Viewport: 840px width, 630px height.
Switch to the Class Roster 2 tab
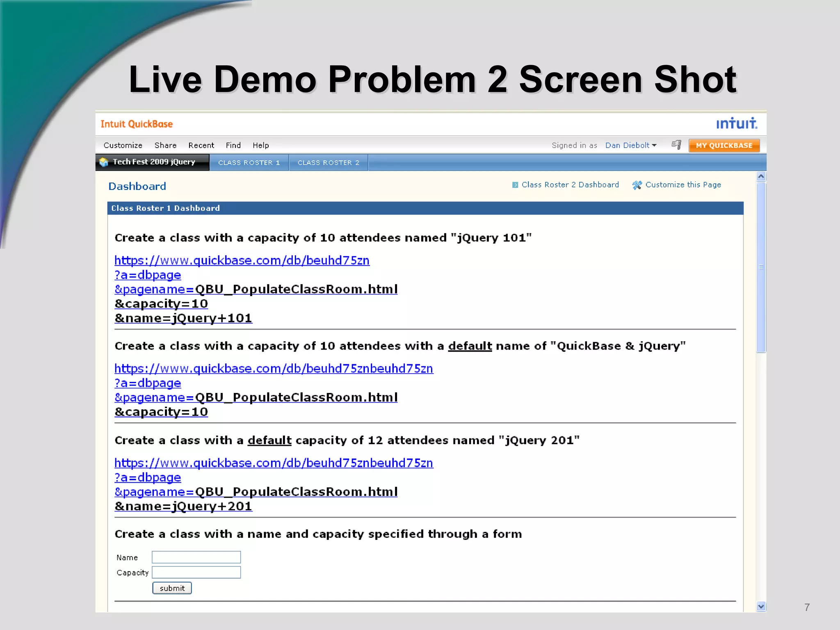328,162
